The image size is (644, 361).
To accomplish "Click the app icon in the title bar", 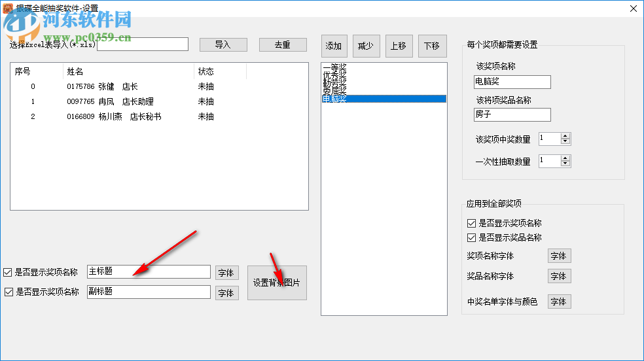I will coord(8,8).
